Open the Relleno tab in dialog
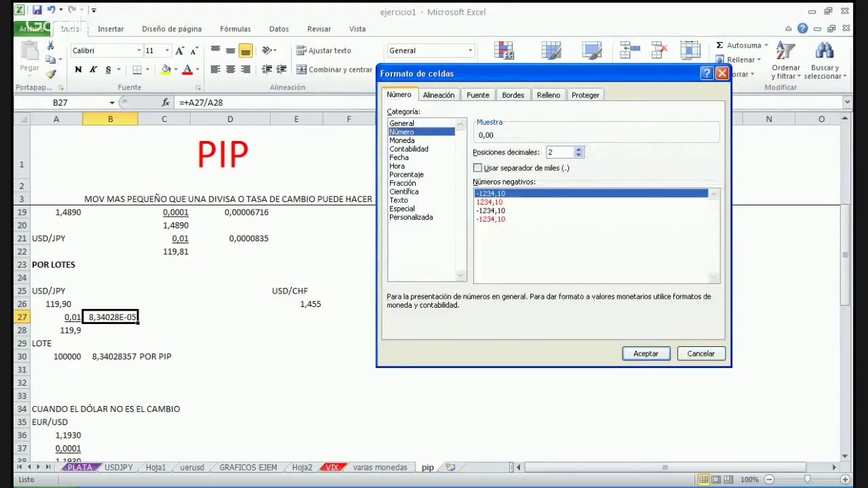868x488 pixels. click(549, 95)
